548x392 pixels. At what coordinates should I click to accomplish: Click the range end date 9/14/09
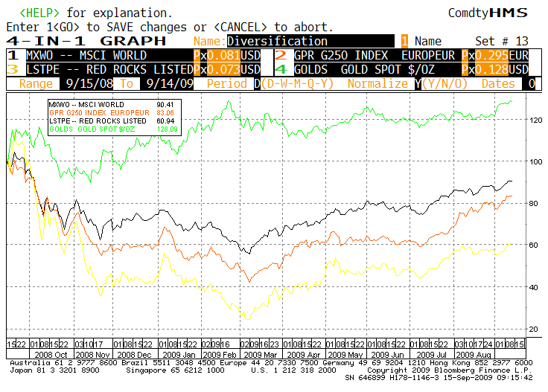click(167, 84)
